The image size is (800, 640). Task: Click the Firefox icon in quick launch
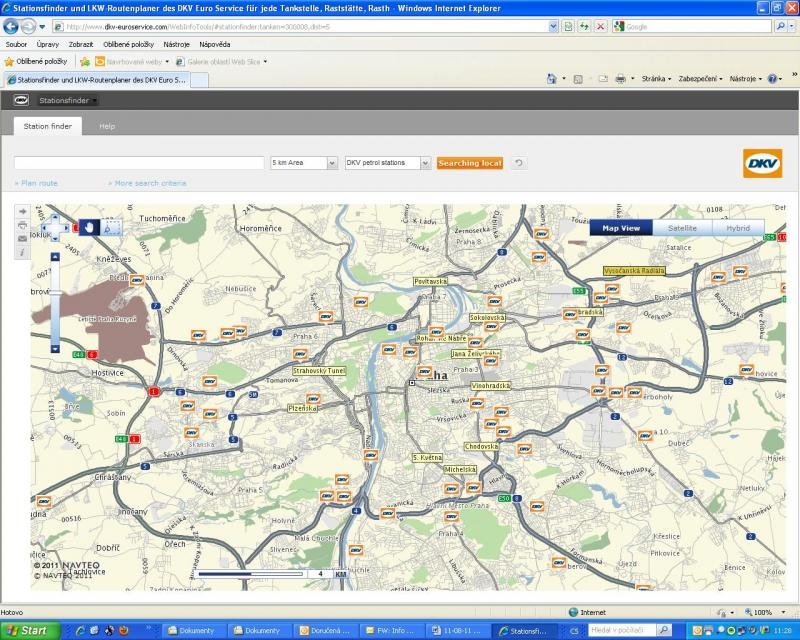coord(123,630)
